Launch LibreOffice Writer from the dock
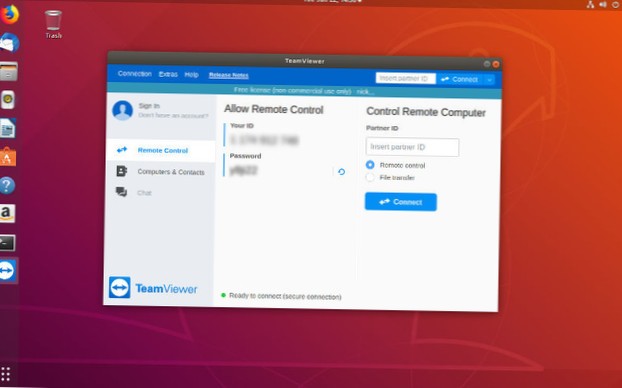Screen dimensions: 622x388 (8, 128)
